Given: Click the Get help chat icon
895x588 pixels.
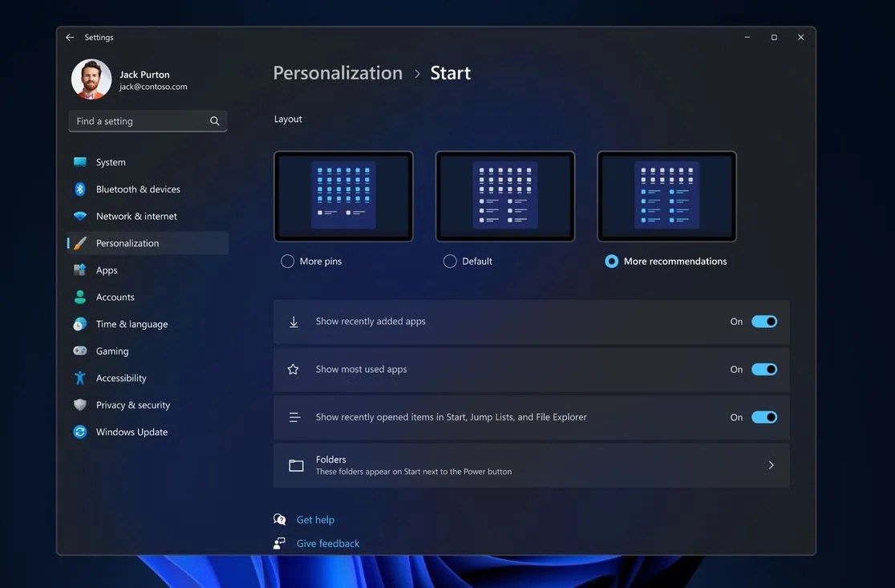Looking at the screenshot, I should coord(279,520).
